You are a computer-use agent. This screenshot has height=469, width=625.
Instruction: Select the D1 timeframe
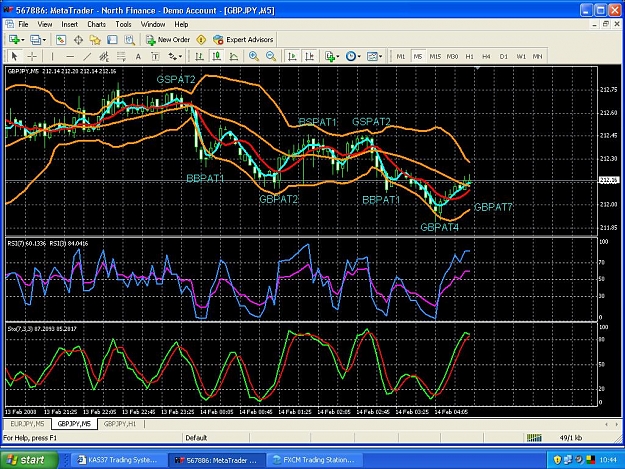pyautogui.click(x=503, y=57)
